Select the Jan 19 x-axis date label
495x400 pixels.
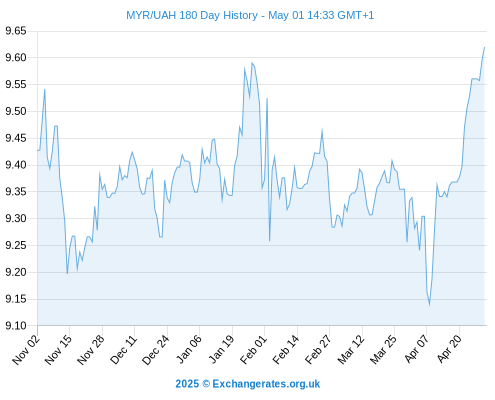point(221,350)
